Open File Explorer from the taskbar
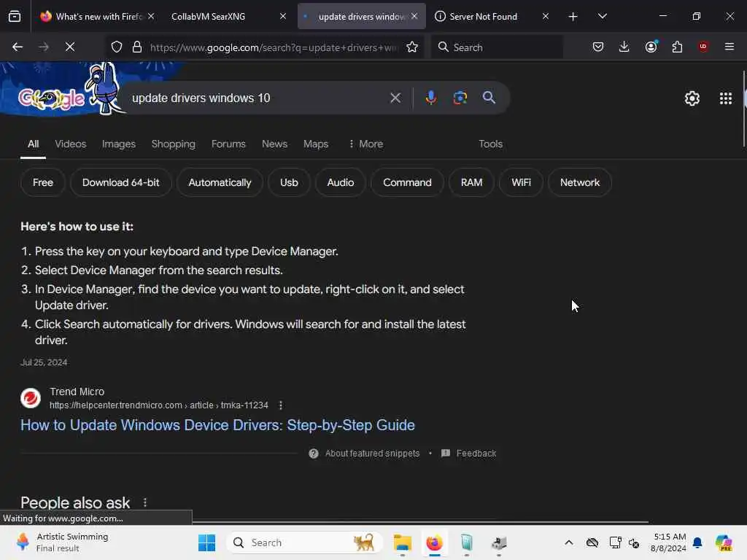 tap(403, 542)
